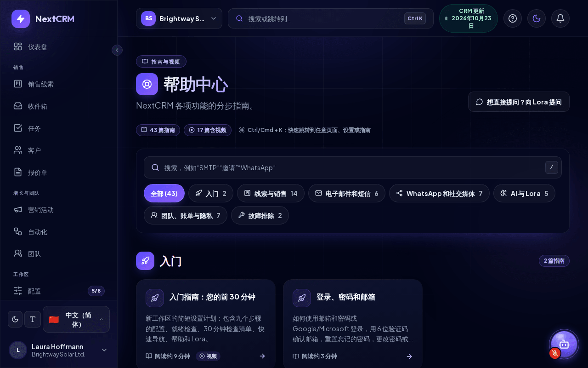588x368 pixels.
Task: Click the 指南与视频 badge
Action: point(161,62)
